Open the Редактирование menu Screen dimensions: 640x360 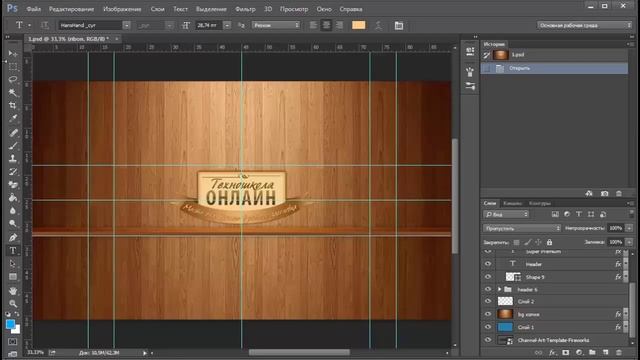tap(71, 9)
